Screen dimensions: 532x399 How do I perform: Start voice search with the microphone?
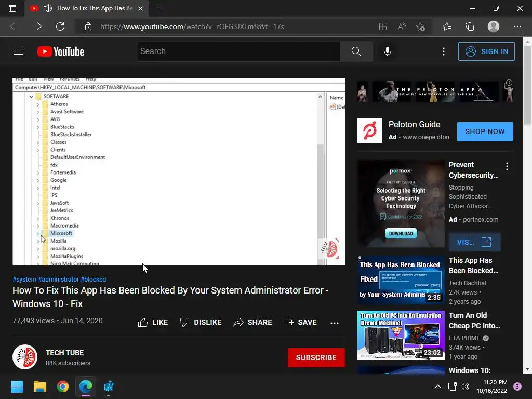coord(387,51)
